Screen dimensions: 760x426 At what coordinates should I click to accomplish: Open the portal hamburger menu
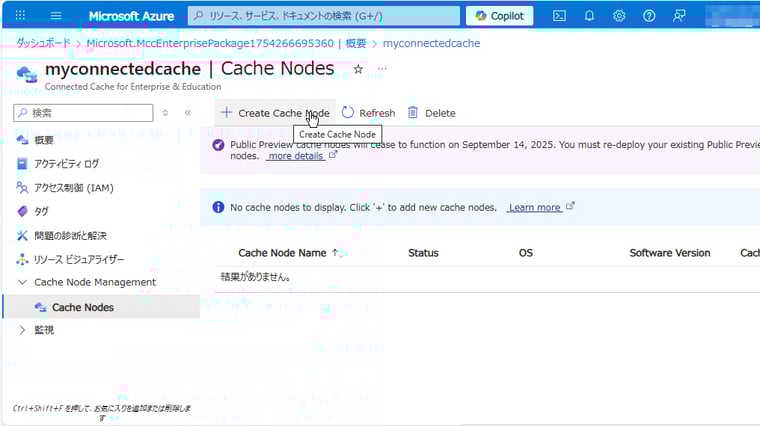pos(56,16)
